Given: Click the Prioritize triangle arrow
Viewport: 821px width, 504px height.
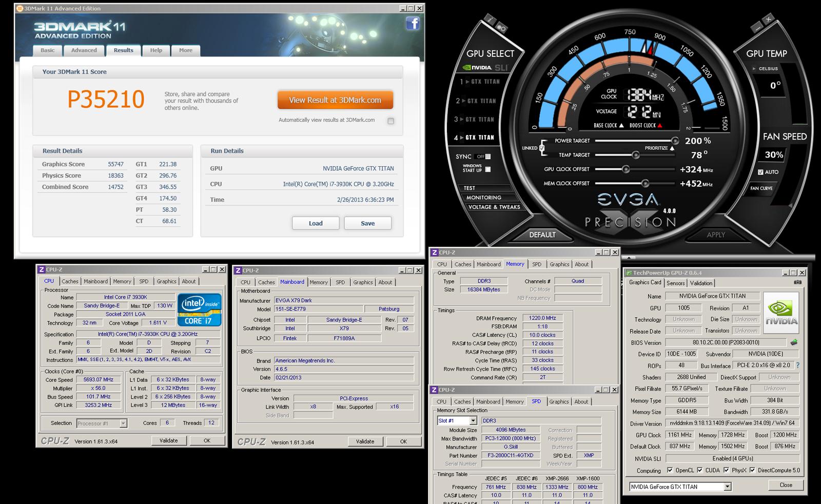Looking at the screenshot, I should click(x=672, y=148).
